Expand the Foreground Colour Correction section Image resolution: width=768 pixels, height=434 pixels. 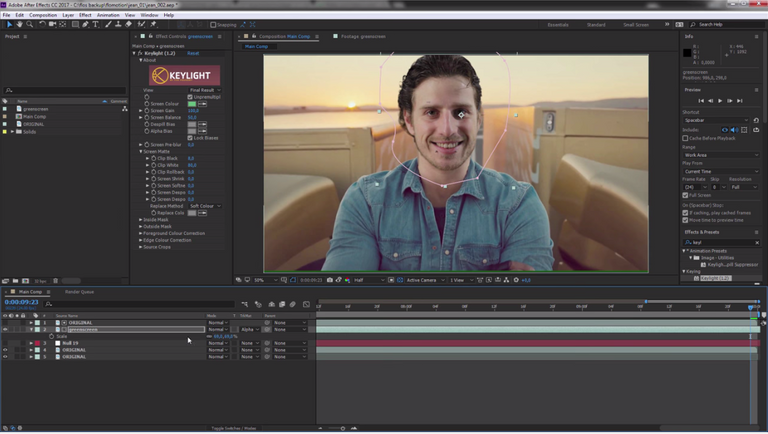click(x=141, y=234)
